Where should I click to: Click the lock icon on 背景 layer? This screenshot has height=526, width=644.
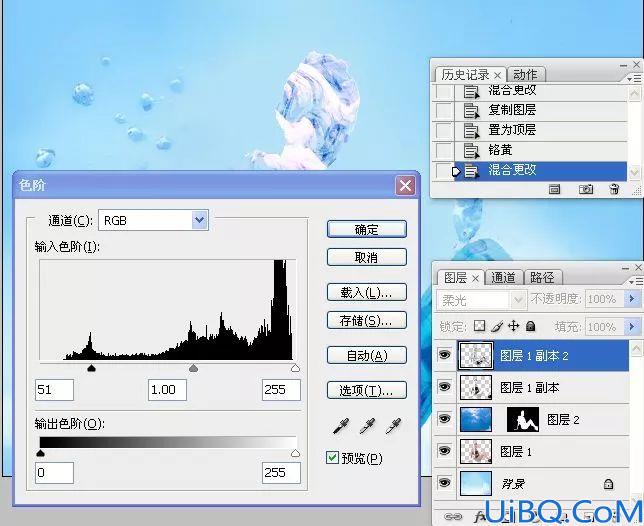tap(609, 484)
